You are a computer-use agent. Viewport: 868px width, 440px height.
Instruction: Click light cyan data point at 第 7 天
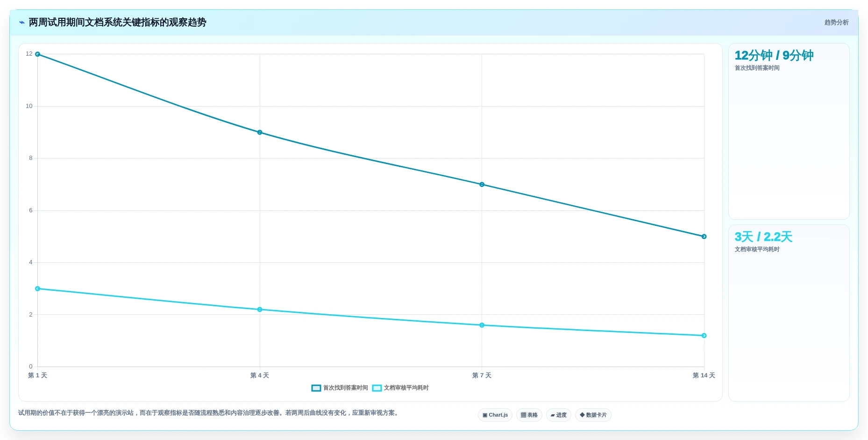482,325
